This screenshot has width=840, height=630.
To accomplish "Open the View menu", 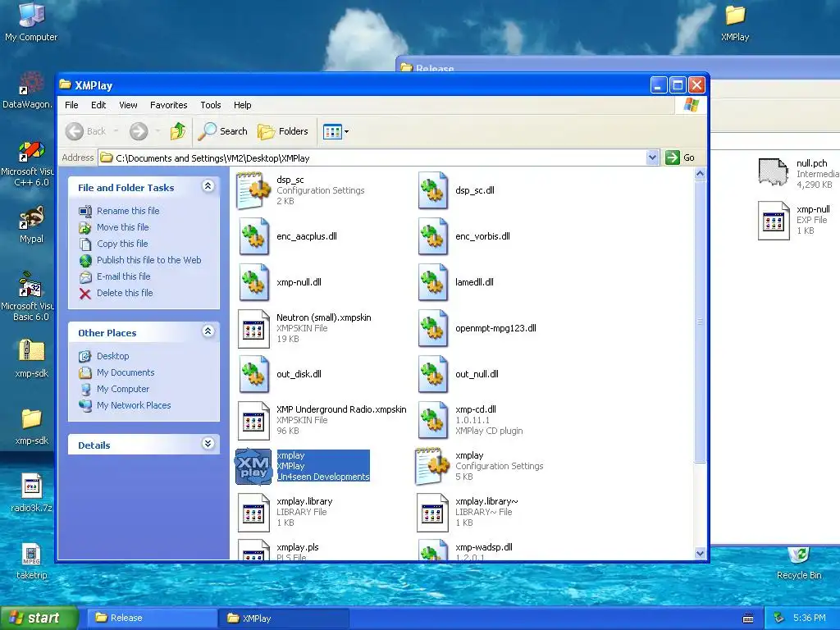I will [128, 105].
